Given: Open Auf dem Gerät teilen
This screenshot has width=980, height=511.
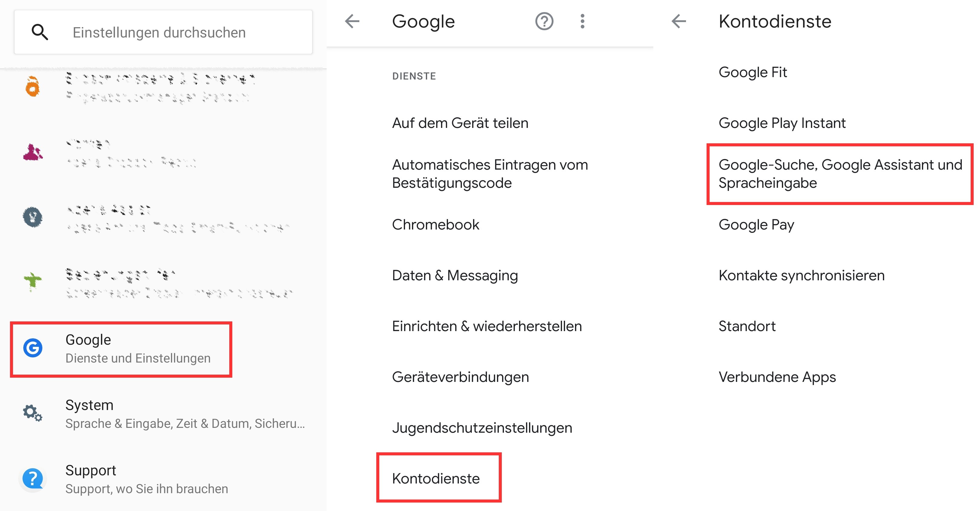Looking at the screenshot, I should (490, 123).
